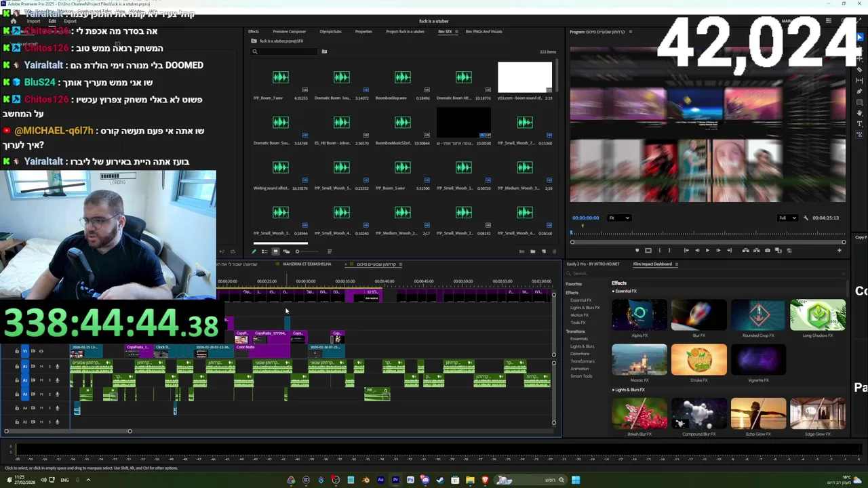The image size is (868, 488).
Task: Expand Transitions category in Film Impact sidebar
Action: pos(575,331)
